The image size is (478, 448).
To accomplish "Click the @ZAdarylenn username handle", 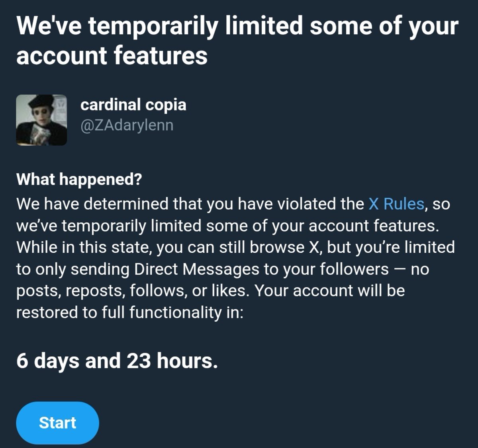I will (x=127, y=125).
